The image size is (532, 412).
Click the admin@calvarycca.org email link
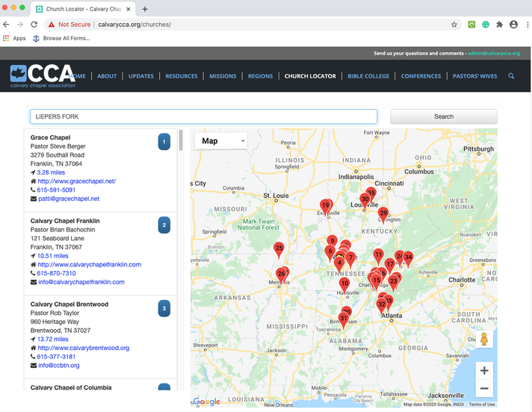(x=494, y=53)
